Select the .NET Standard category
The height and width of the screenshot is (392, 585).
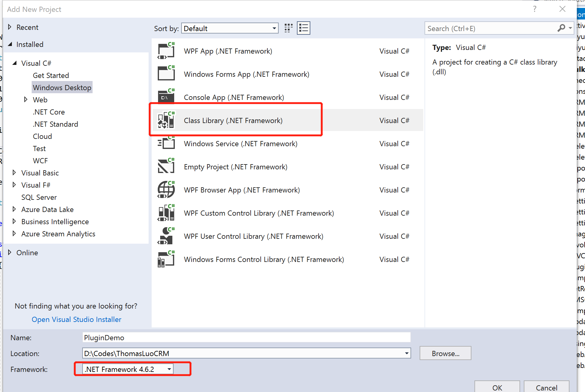point(55,124)
